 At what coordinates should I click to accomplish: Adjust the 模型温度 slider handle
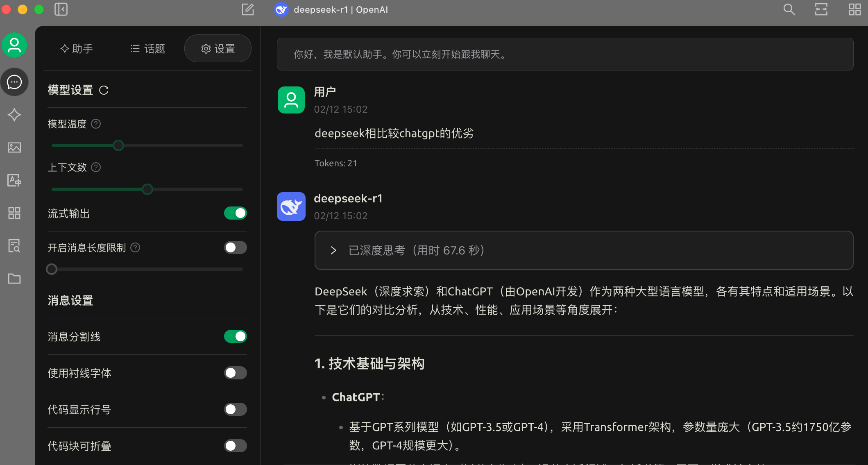point(118,145)
